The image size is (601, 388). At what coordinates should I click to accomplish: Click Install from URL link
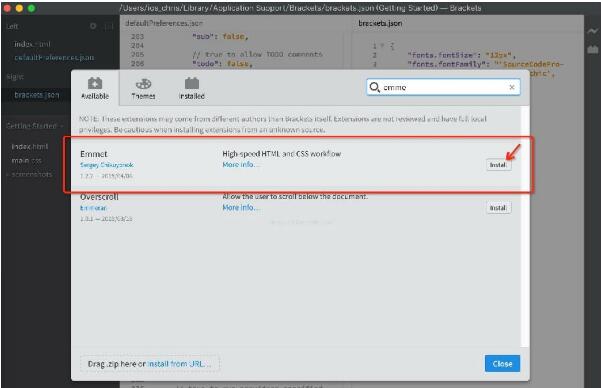(179, 363)
